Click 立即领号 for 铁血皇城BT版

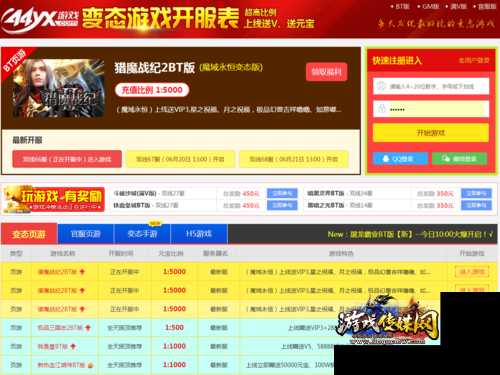[x=282, y=205]
